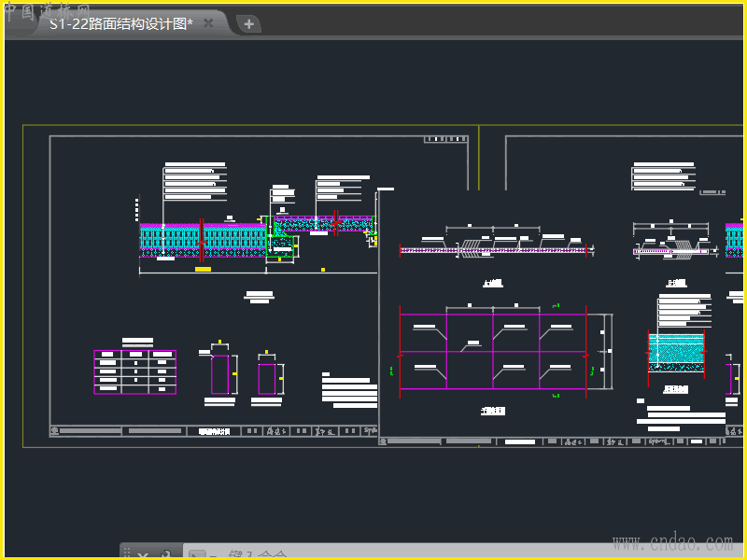Image resolution: width=747 pixels, height=560 pixels.
Task: Grab the command line drag handle
Action: coord(128,554)
